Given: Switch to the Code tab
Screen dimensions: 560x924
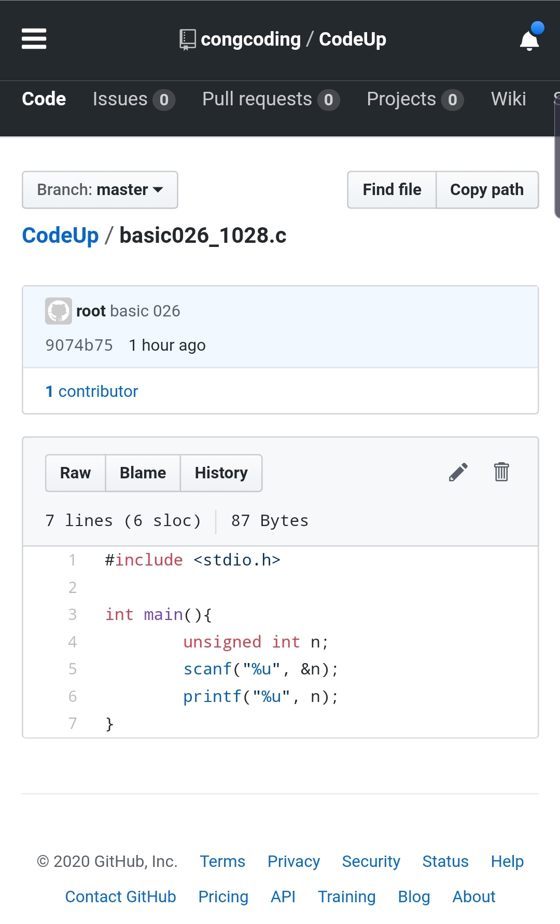Looking at the screenshot, I should click(x=44, y=99).
